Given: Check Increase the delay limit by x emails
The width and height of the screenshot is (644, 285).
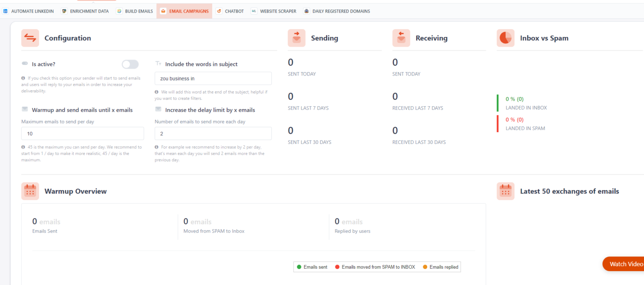Looking at the screenshot, I should [158, 109].
